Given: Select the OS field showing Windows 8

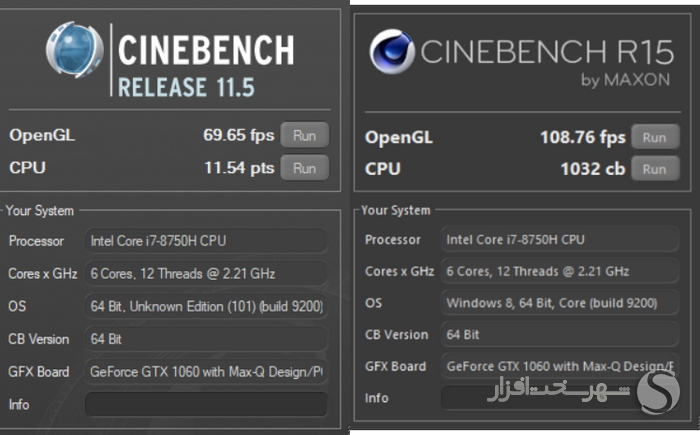Looking at the screenshot, I should (560, 303).
